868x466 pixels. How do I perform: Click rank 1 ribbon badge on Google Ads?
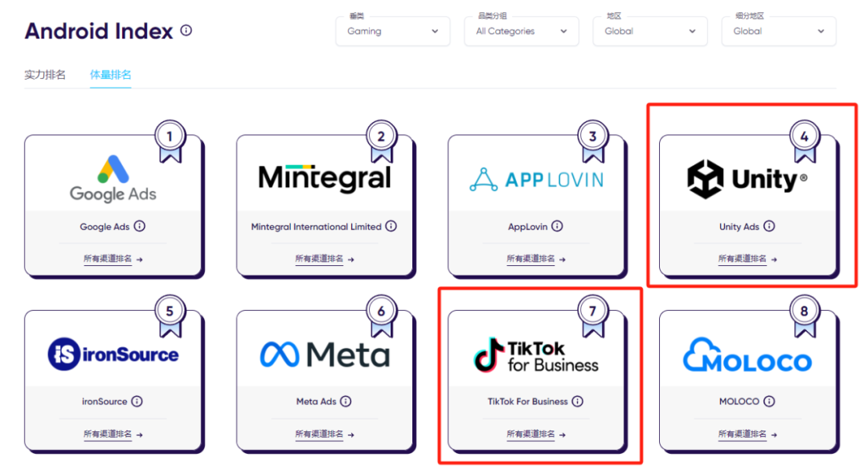[x=170, y=140]
